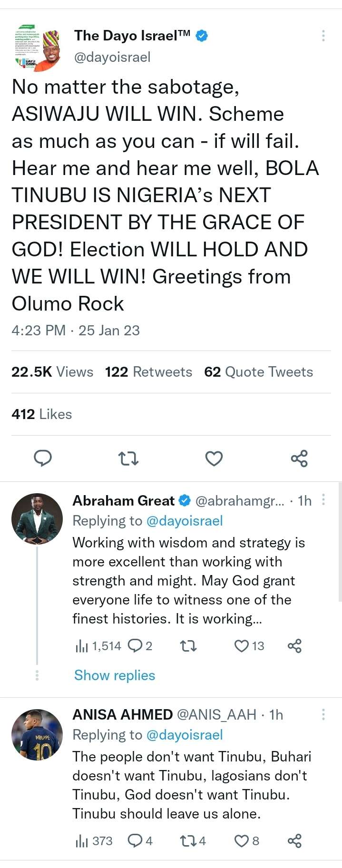Open more options on ANISA AHMED's reply
Screen dimensions: 342x868
323,714
